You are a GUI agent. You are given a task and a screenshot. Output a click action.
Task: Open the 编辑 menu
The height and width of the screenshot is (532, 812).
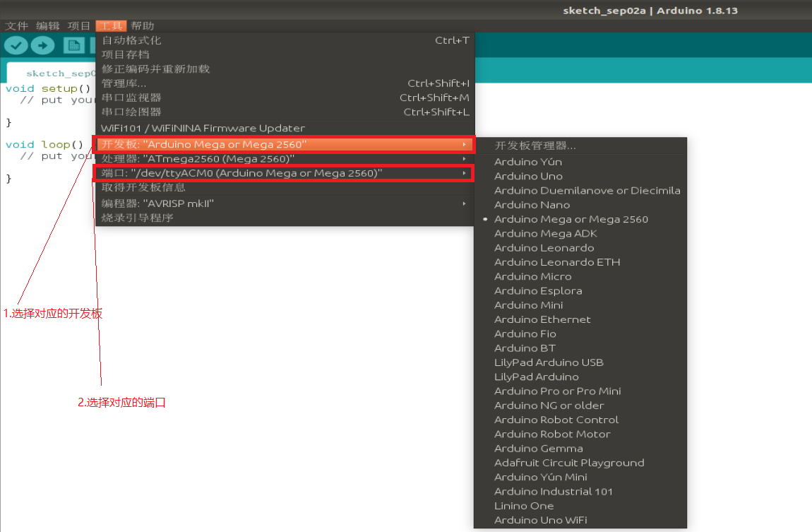tap(48, 26)
